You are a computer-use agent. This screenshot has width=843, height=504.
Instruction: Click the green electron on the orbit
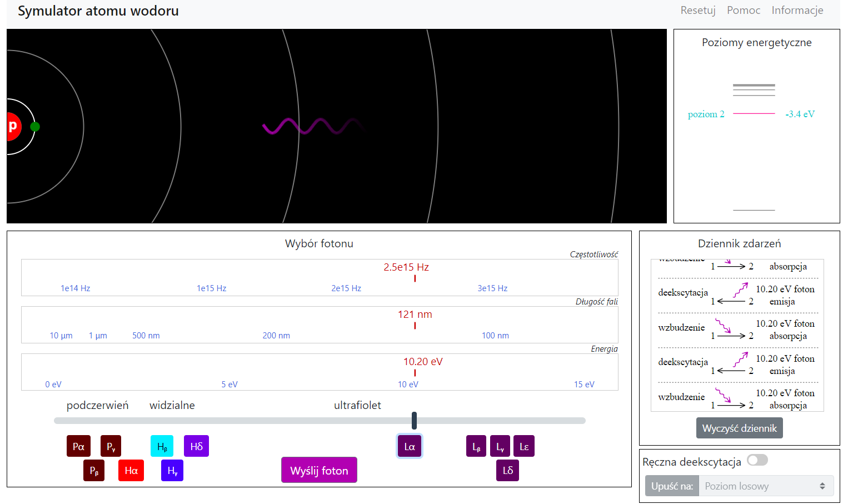click(x=35, y=127)
